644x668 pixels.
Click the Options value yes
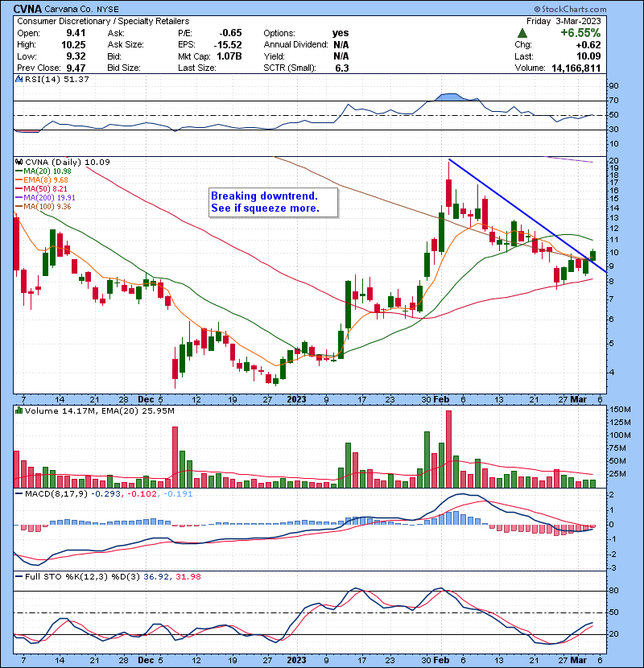(341, 33)
